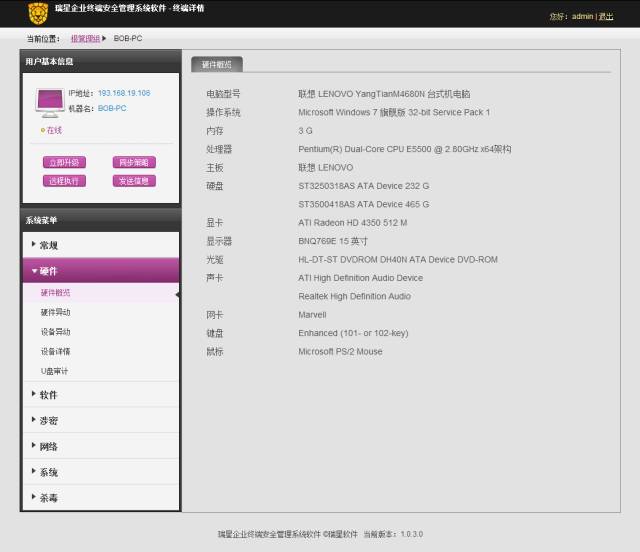Expand the 网络 network section
Screen dimensions: 640x552
click(100, 447)
